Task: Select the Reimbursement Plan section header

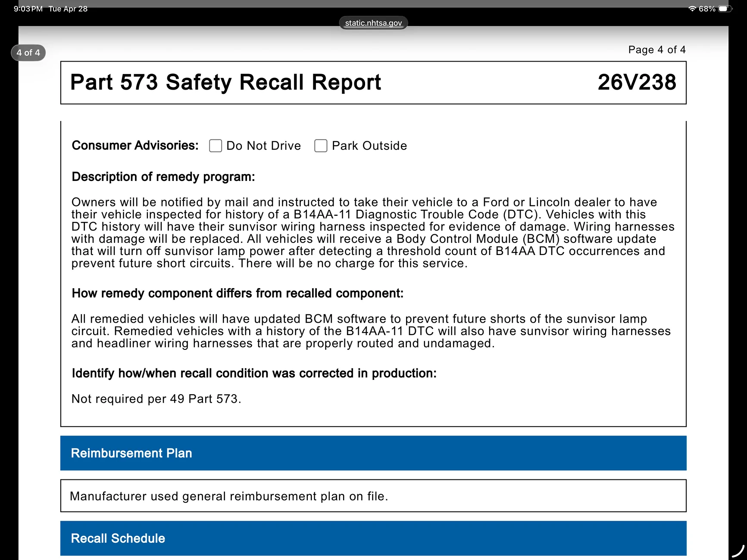Action: (373, 453)
